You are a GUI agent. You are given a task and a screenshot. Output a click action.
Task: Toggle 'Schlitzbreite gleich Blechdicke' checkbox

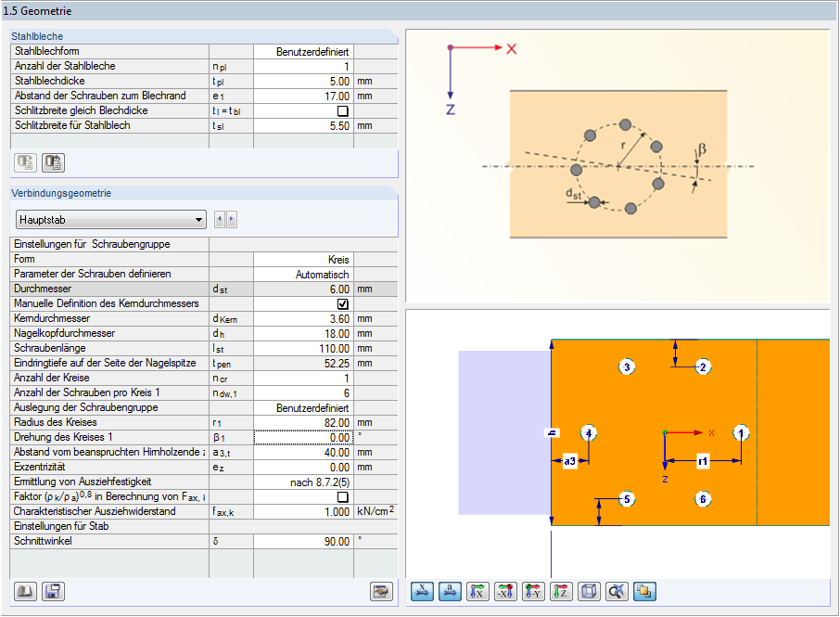pyautogui.click(x=343, y=111)
